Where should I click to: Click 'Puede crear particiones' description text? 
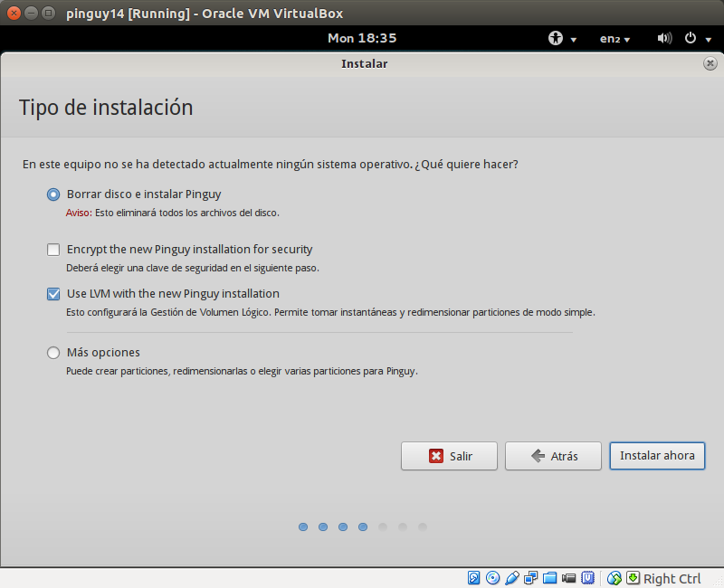tap(242, 371)
